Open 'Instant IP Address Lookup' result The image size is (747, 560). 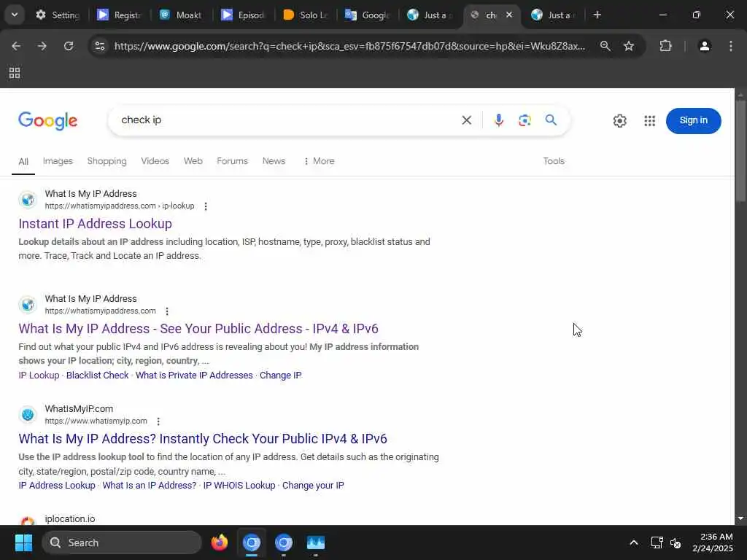point(96,223)
